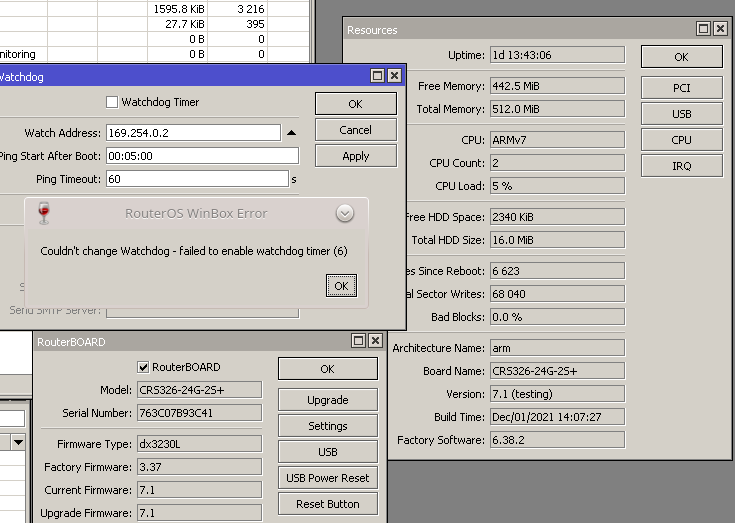The width and height of the screenshot is (735, 523).
Task: Select the CPU value ARMv7
Action: click(x=557, y=140)
